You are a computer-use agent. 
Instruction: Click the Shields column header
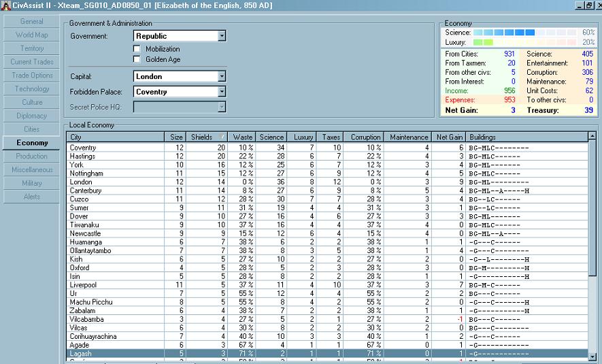(207, 137)
